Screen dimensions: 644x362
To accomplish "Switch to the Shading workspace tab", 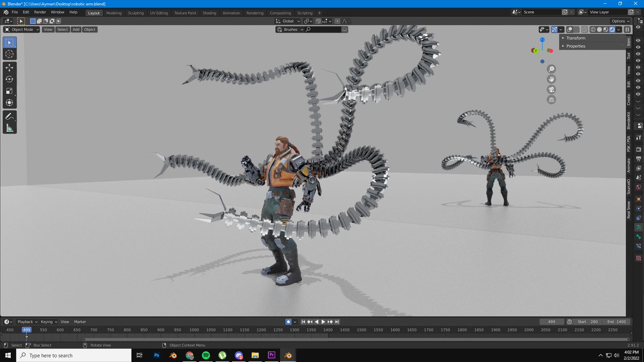I will 209,12.
